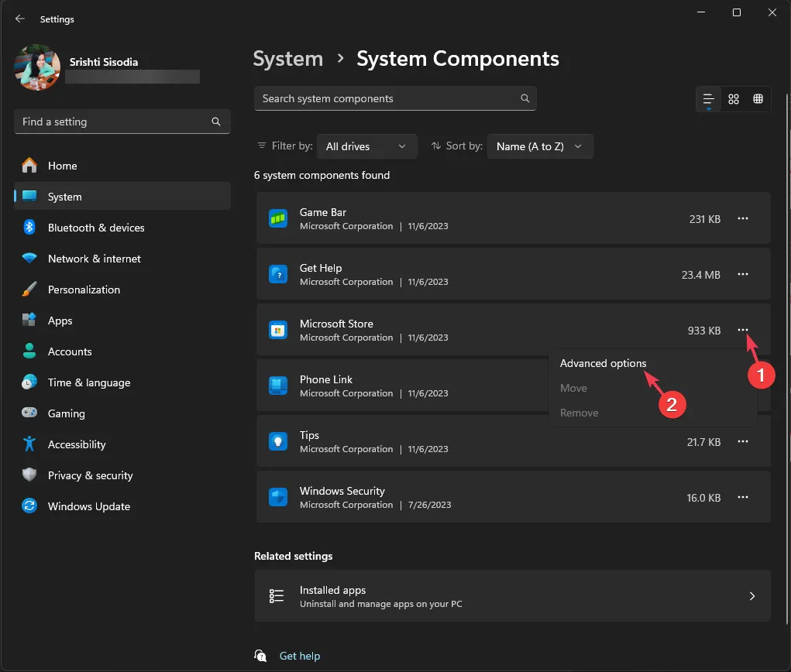Click the Accounts sidebar icon

29,351
